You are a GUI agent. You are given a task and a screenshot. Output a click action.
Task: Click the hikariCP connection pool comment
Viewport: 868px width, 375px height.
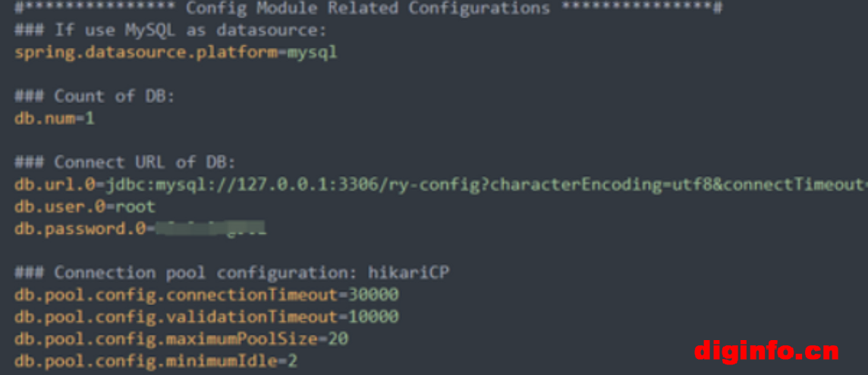click(232, 273)
